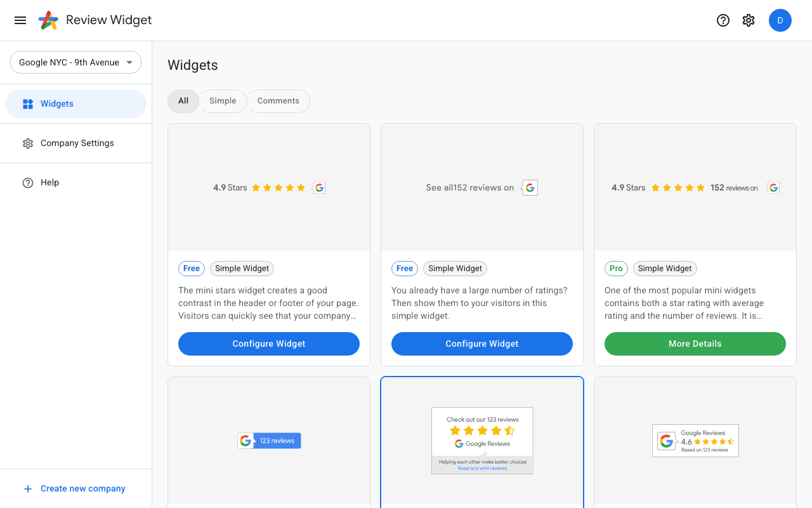Screen dimensions: 812x508
Task: Open the settings gear in the top bar
Action: pyautogui.click(x=749, y=20)
